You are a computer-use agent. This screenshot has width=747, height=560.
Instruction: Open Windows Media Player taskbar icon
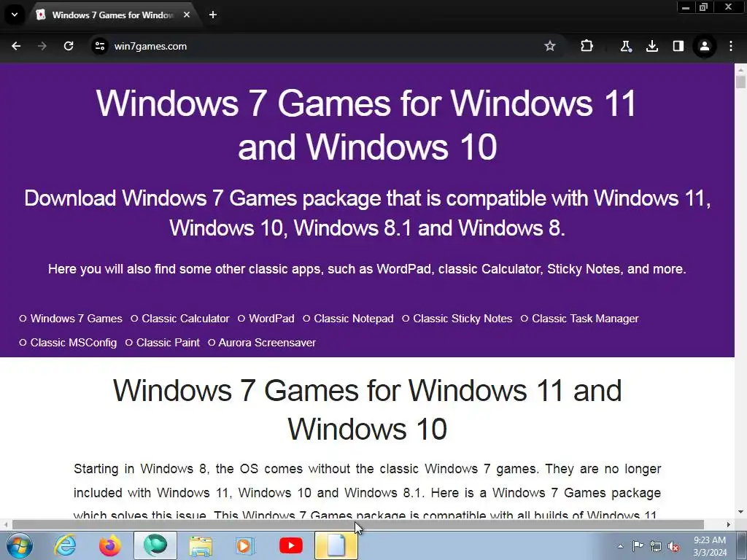(245, 545)
